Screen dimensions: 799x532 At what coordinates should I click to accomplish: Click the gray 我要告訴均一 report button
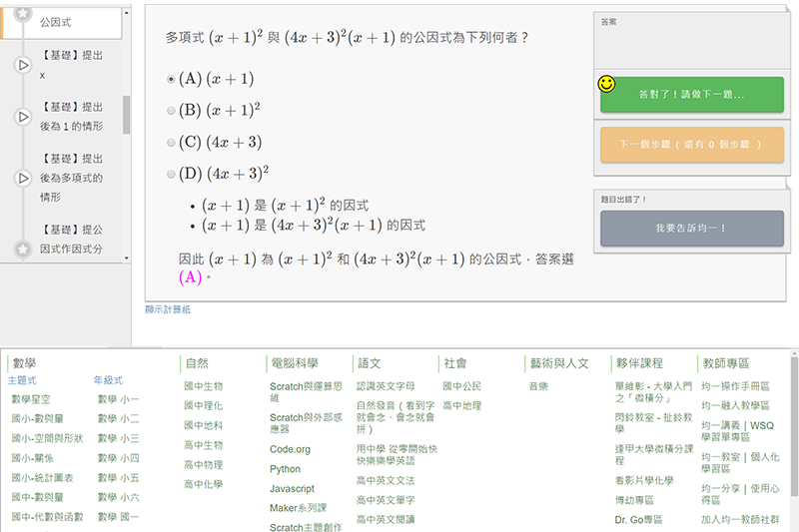click(x=692, y=229)
